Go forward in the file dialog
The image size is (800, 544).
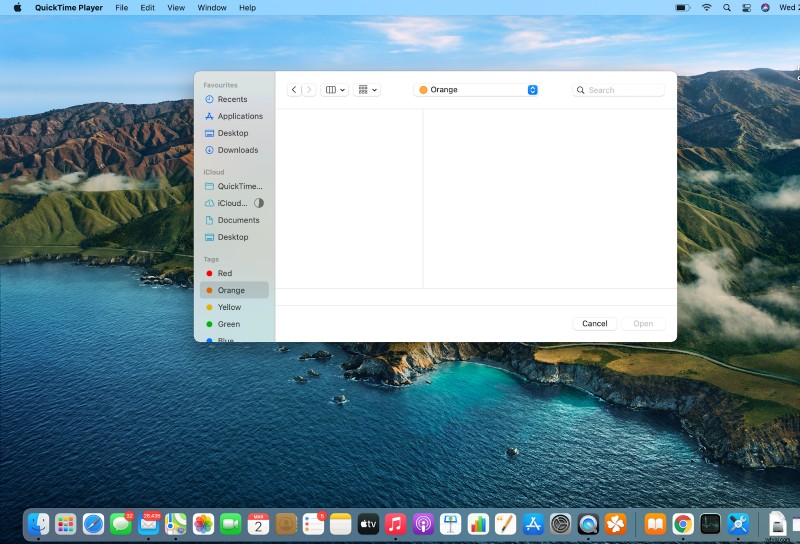[x=309, y=90]
